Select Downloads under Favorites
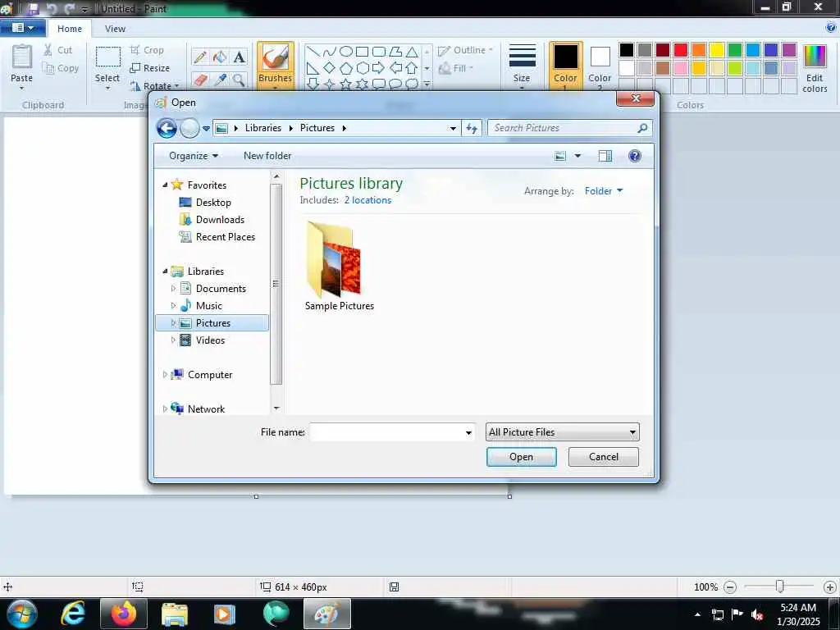Viewport: 840px width, 630px height. pos(220,220)
